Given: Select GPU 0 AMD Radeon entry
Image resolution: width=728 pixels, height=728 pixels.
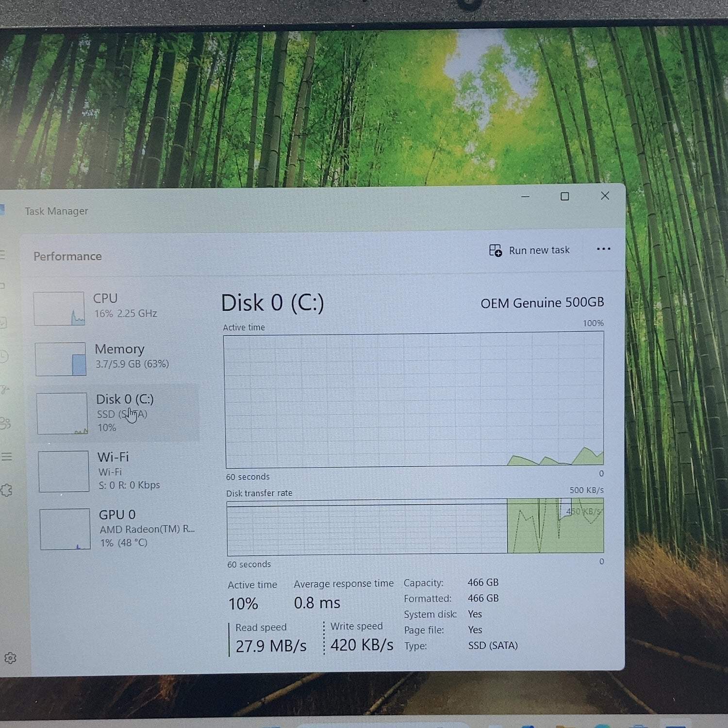Looking at the screenshot, I should (x=117, y=529).
